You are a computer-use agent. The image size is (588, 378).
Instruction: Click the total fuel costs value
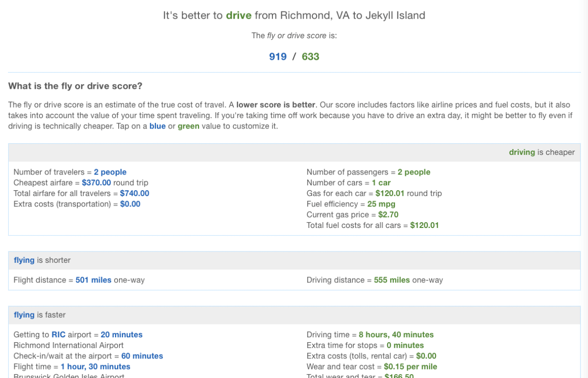(x=424, y=226)
